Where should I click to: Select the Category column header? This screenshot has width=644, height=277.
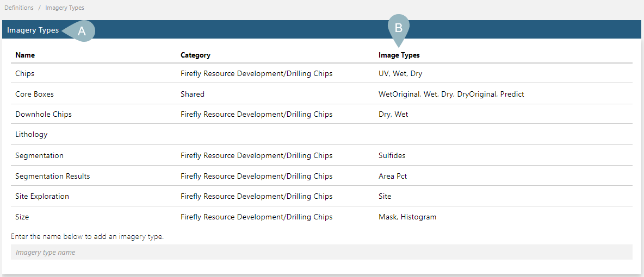195,55
